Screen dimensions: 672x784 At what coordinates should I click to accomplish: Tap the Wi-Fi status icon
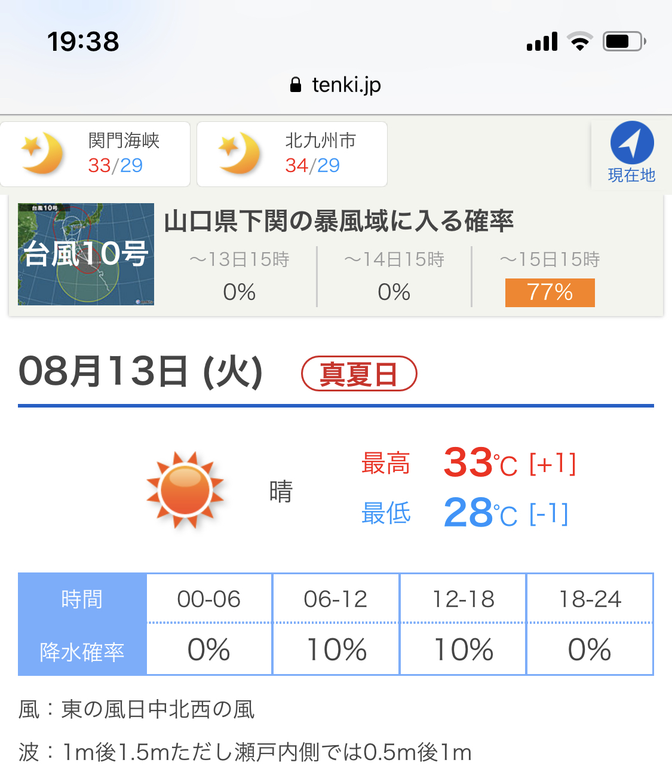[x=579, y=41]
